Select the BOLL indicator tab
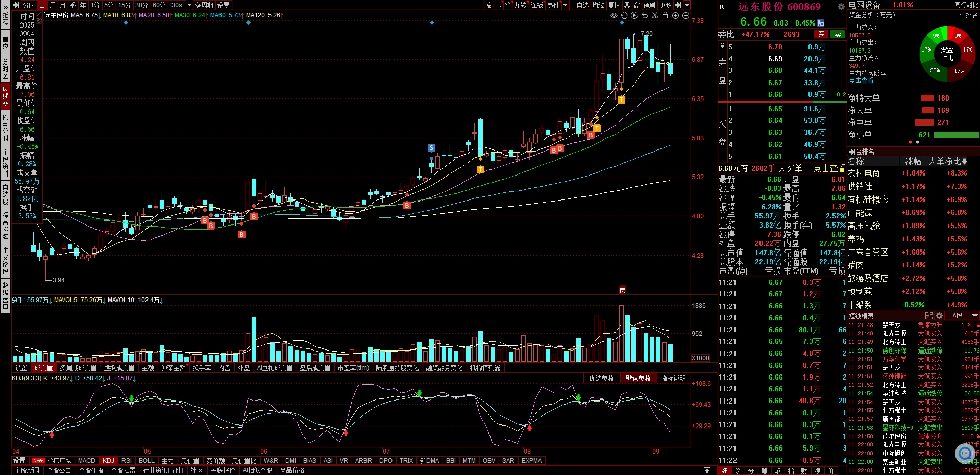This screenshot has height=475, width=980. click(146, 461)
